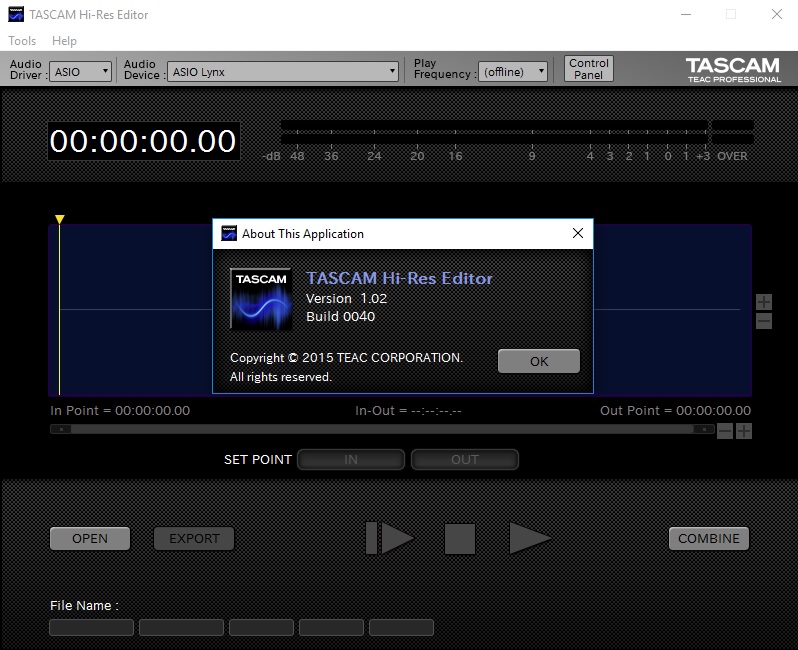Click the 00:00:00.00 time counter display
This screenshot has height=650, width=798.
[144, 141]
